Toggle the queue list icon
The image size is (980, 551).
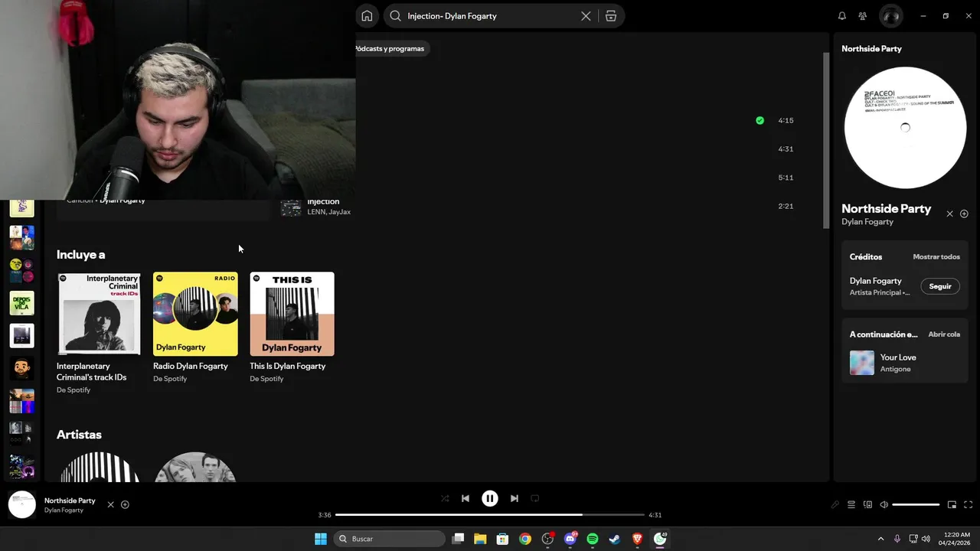(x=851, y=505)
